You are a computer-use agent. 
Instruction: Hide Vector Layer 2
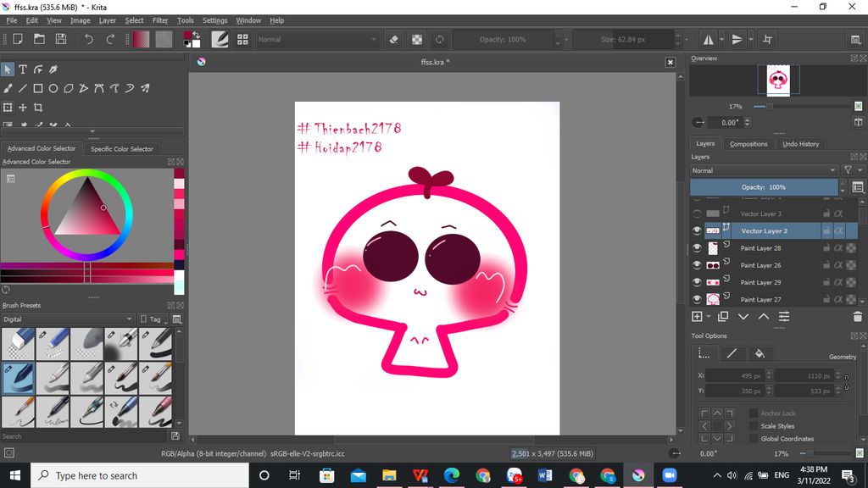[697, 230]
